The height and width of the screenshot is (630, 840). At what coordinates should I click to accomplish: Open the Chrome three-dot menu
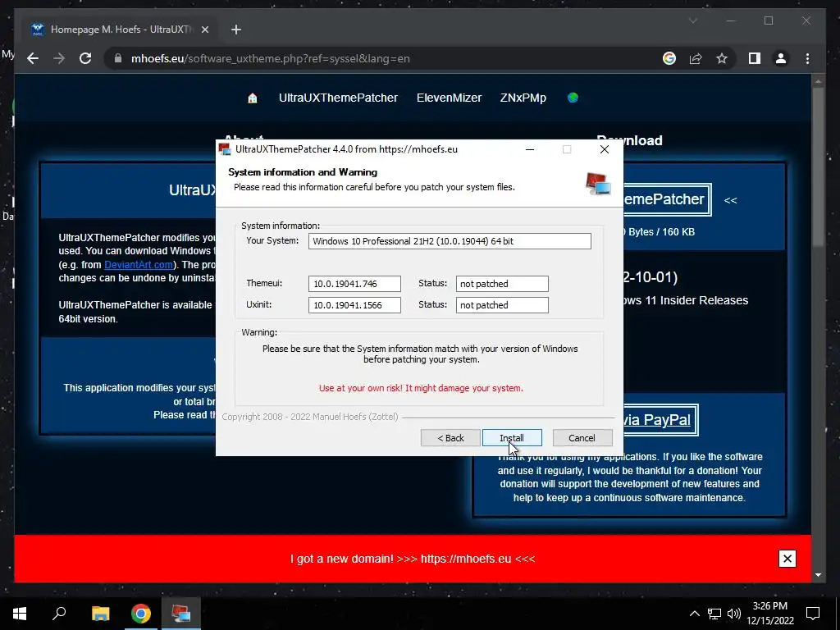click(x=807, y=58)
